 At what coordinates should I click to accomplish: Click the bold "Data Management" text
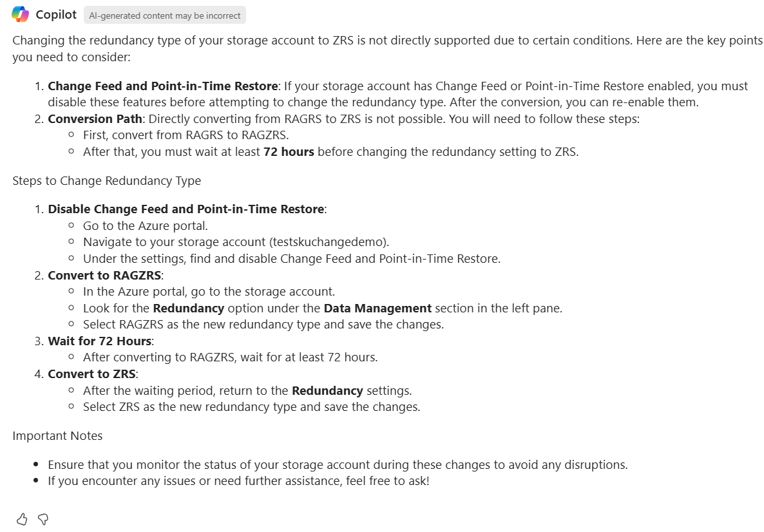click(x=377, y=308)
